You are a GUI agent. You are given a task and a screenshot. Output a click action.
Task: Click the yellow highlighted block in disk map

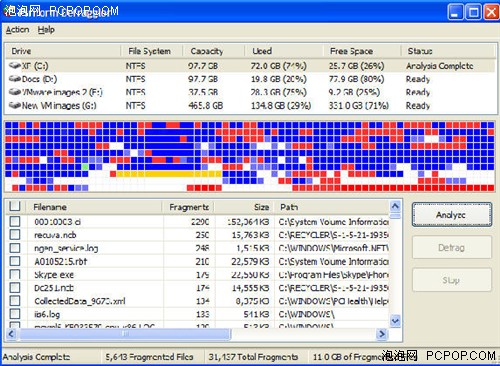click(169, 174)
